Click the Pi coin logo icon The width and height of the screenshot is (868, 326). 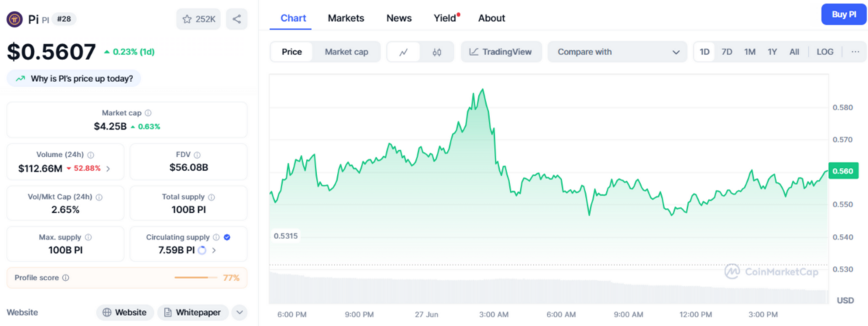click(15, 19)
